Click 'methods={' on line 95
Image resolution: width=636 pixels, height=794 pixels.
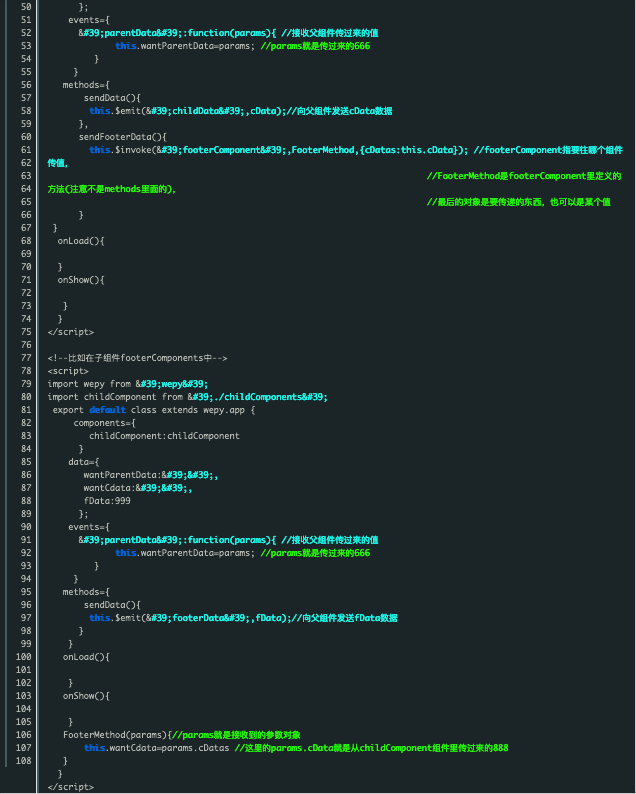pos(86,592)
